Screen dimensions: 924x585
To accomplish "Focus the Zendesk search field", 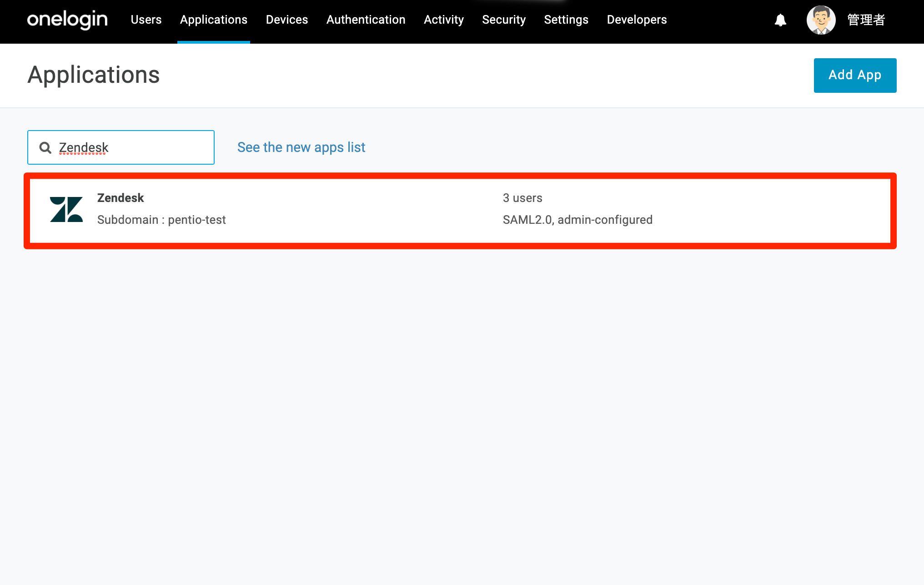I will point(121,147).
